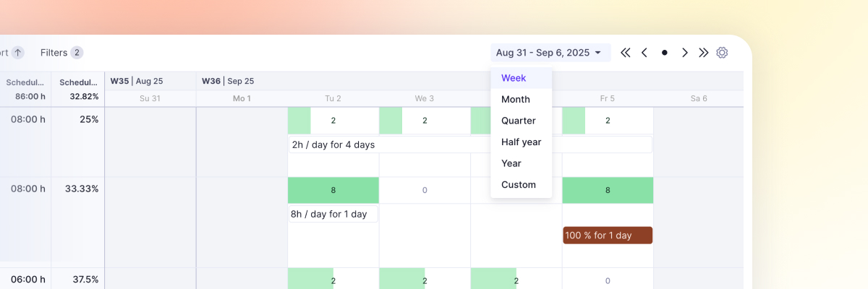Select the 8h / day for 1 day booking
This screenshot has width=868, height=289.
[333, 214]
